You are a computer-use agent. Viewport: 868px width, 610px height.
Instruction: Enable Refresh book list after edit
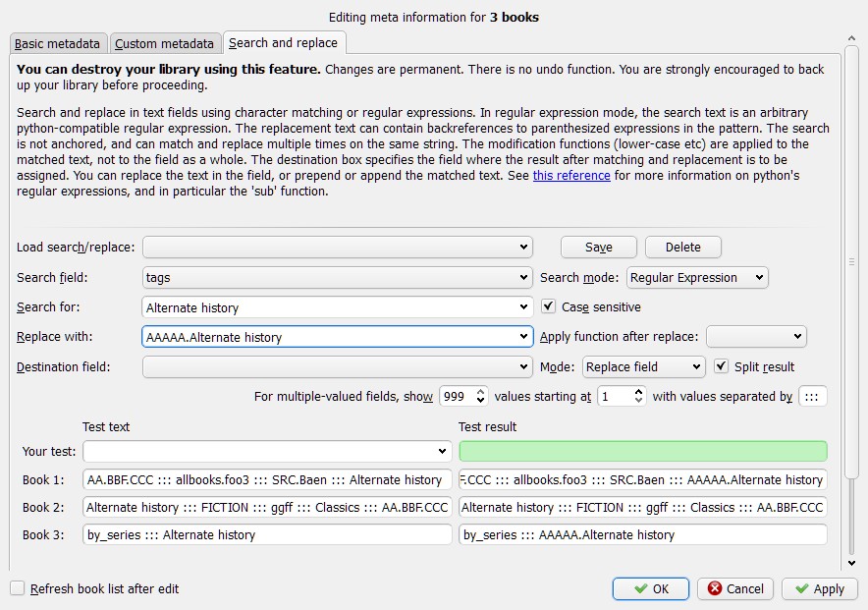click(18, 588)
